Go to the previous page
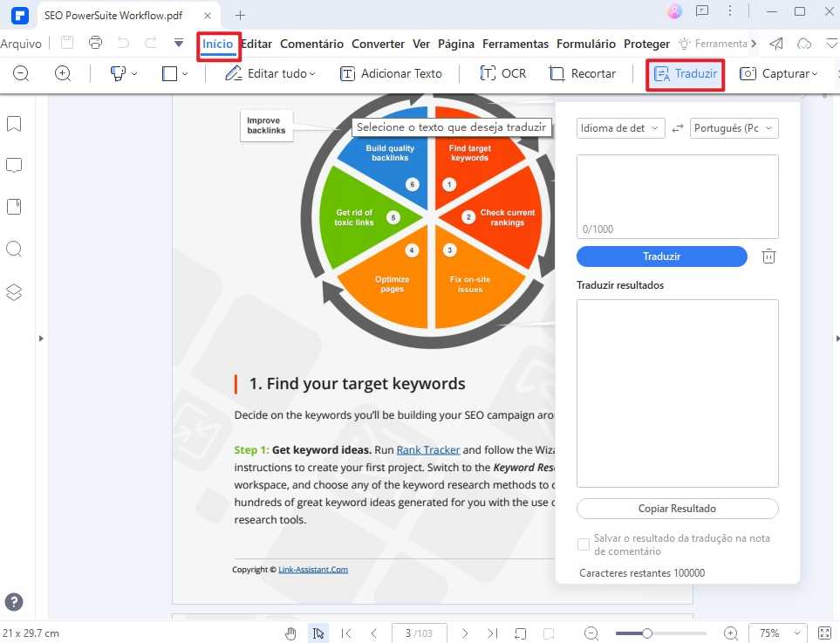 374,633
